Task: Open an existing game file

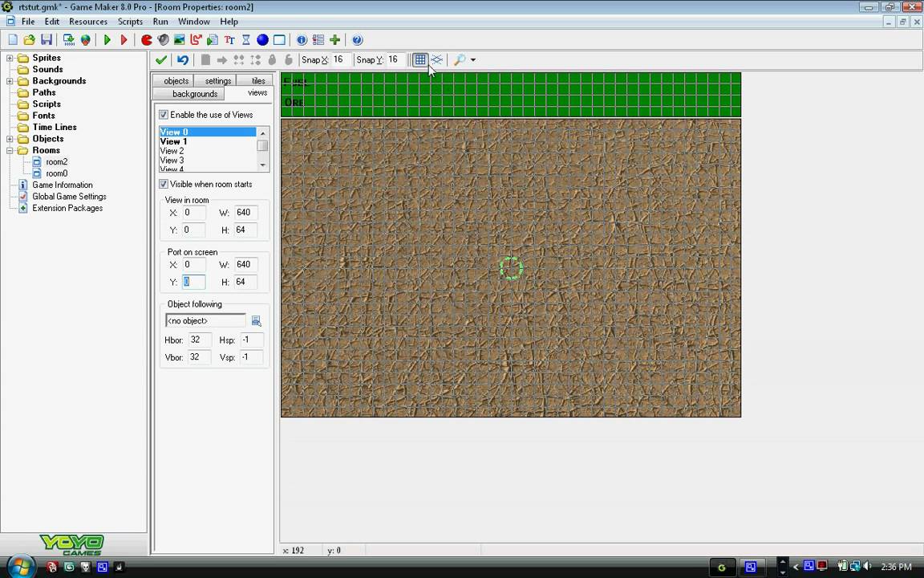Action: pyautogui.click(x=29, y=40)
